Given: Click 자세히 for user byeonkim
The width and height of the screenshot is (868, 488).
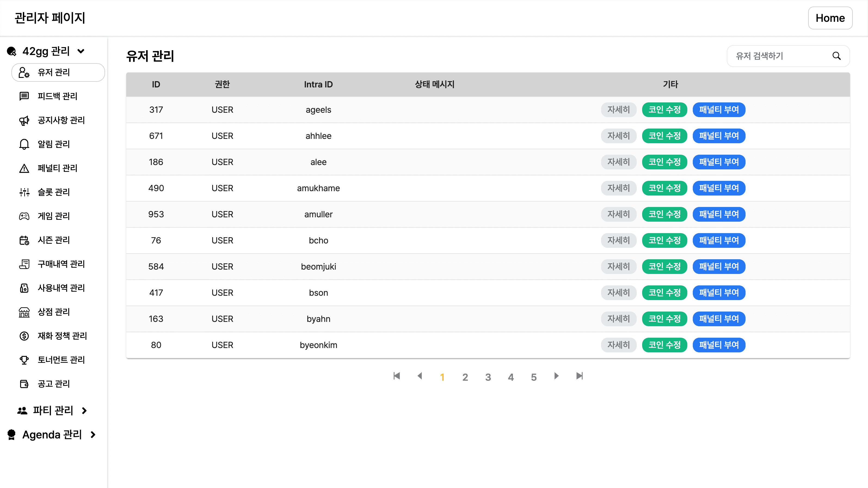Looking at the screenshot, I should pyautogui.click(x=619, y=345).
